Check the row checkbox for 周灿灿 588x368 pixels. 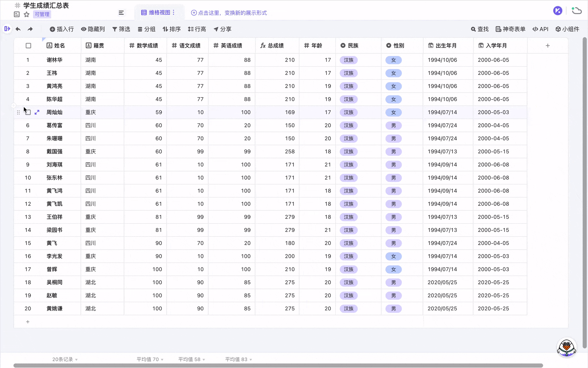(x=28, y=112)
